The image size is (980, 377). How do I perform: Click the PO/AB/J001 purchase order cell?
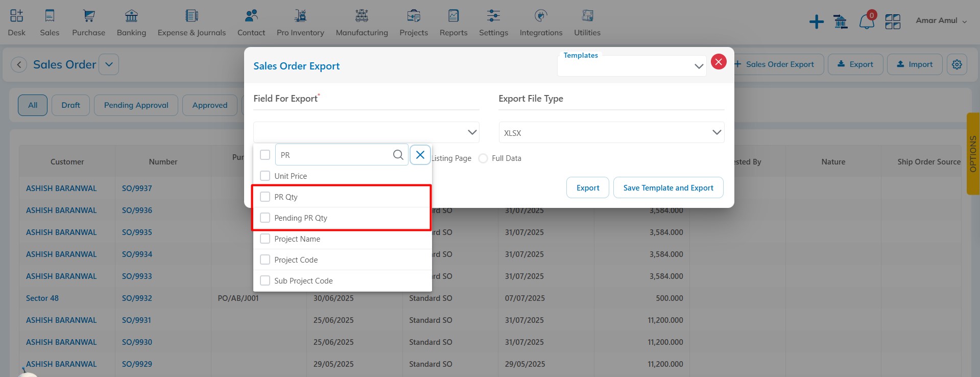tap(238, 298)
